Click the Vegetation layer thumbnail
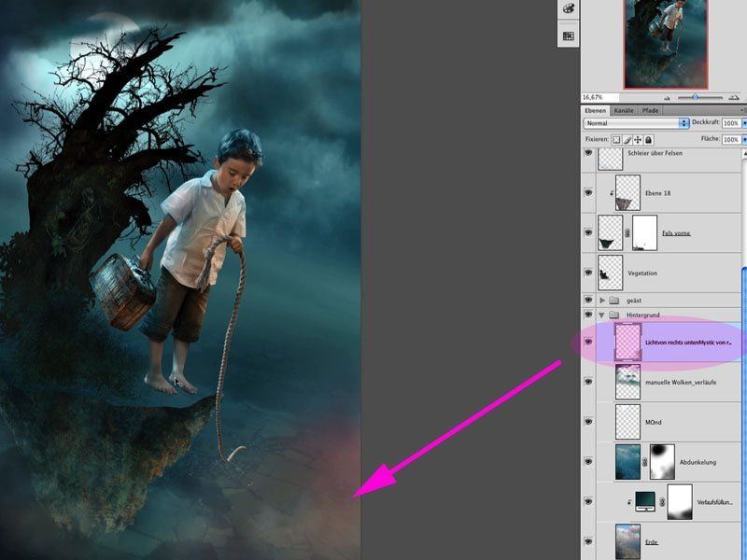Screen dimensions: 747x560 (611, 273)
